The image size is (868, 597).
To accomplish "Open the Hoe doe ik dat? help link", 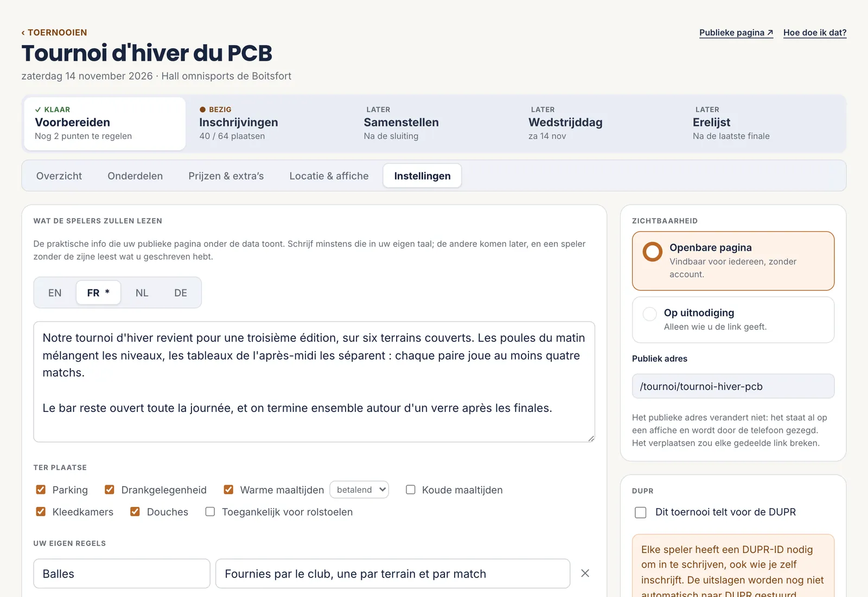I will [815, 33].
